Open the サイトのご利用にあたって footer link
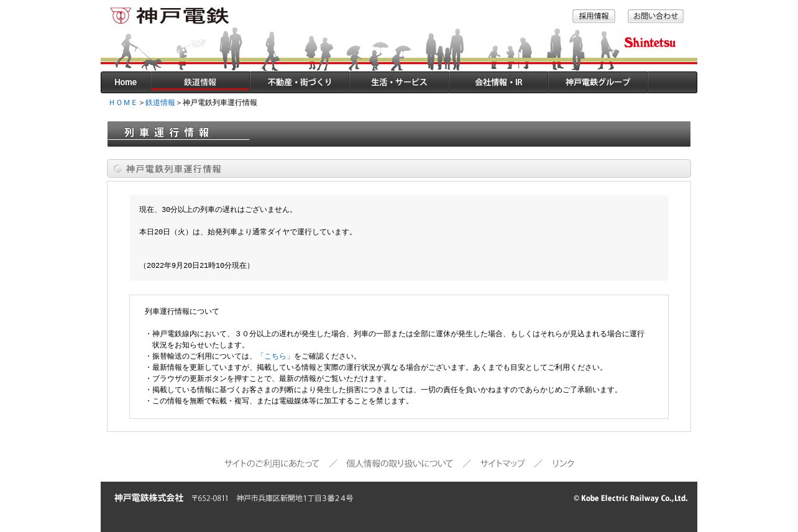Image resolution: width=798 pixels, height=532 pixels. (272, 464)
